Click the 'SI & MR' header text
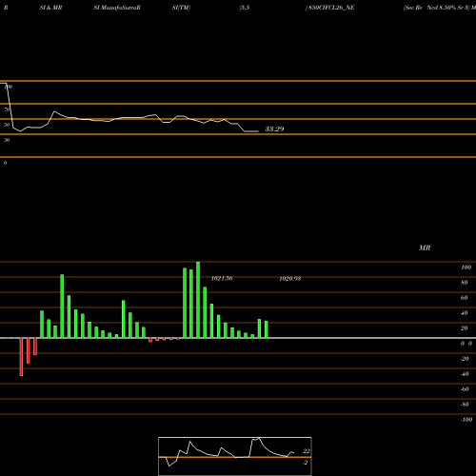This screenshot has height=476, width=476. point(50,8)
